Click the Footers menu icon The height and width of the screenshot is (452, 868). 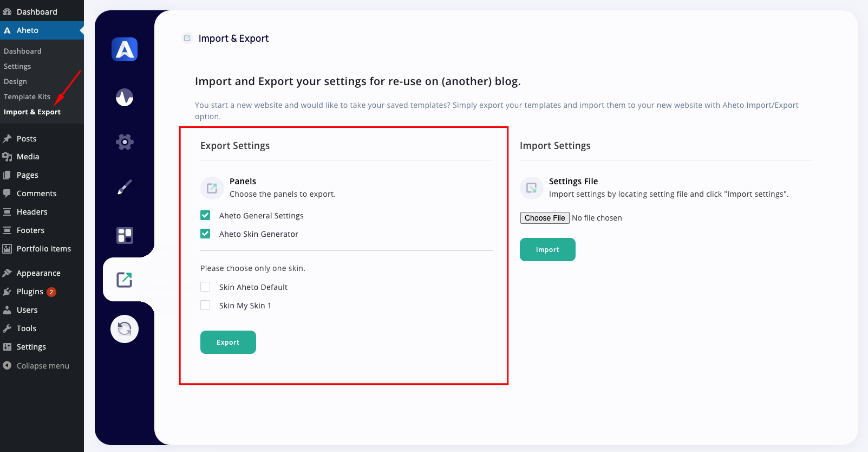click(x=7, y=230)
